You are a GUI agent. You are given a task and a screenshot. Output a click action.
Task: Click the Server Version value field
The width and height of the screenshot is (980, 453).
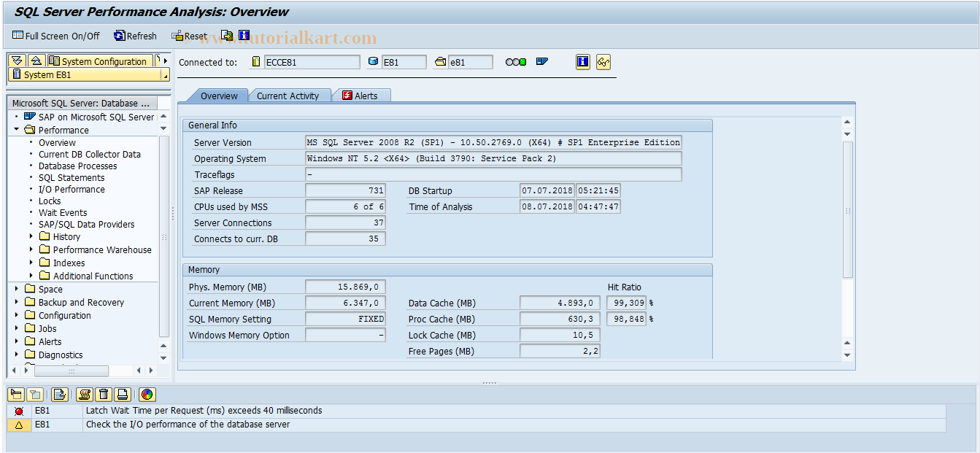point(493,142)
